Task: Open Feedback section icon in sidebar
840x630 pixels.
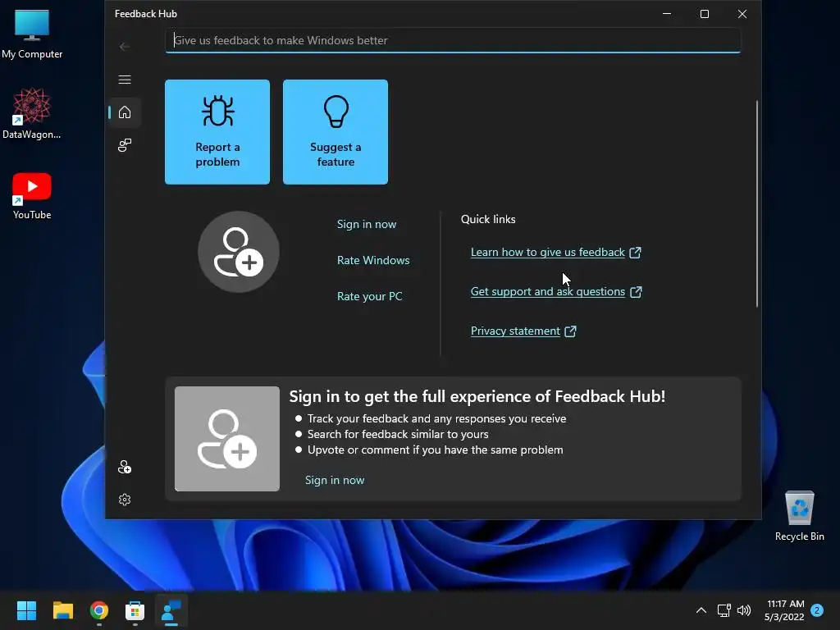Action: [125, 145]
